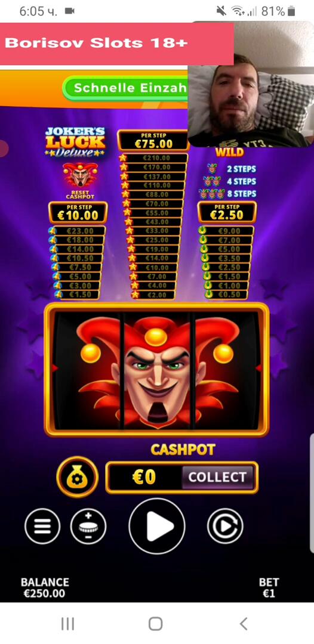Click the COLLECT button
This screenshot has height=644, width=314.
[218, 477]
